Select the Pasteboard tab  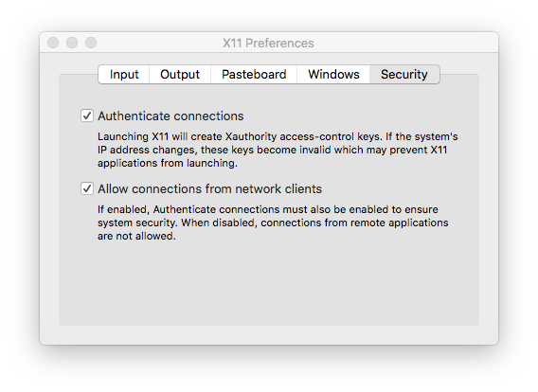pos(254,74)
